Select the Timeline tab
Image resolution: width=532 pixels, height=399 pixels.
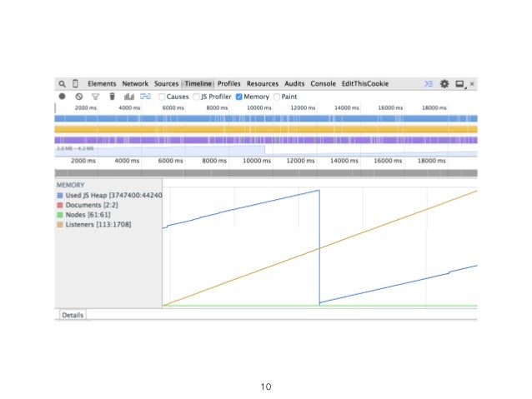tap(198, 84)
